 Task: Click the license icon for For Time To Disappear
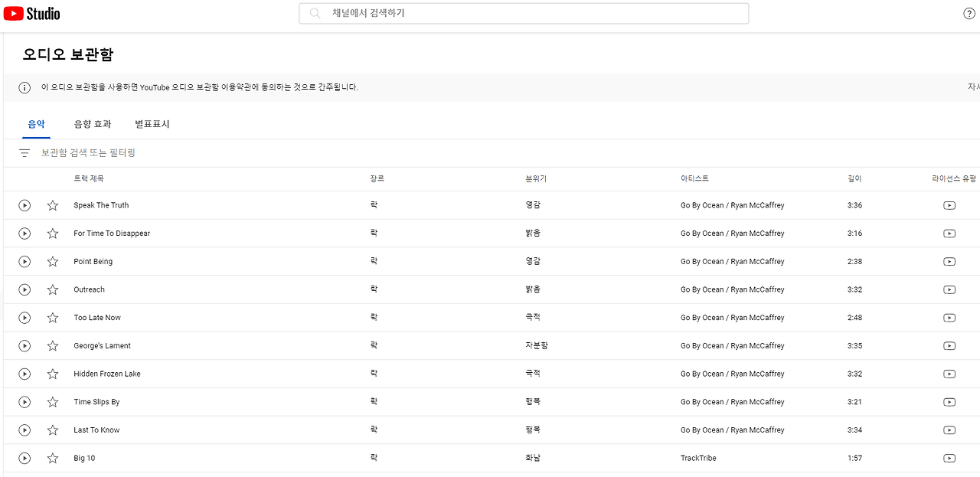[949, 234]
